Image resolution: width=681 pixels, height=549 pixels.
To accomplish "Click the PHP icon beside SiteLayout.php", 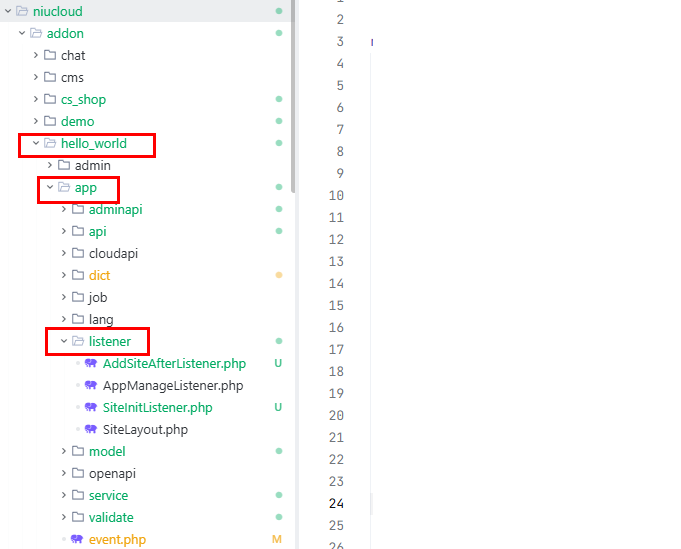I will coord(91,429).
